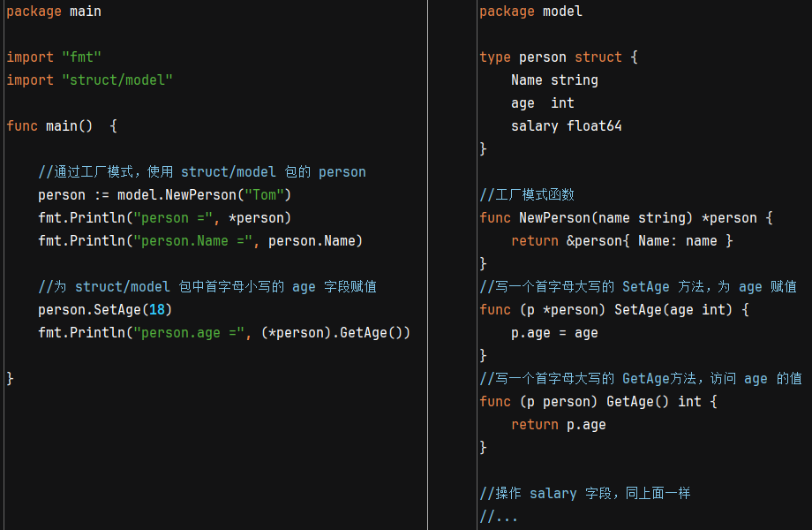
Task: Click the number 18 argument
Action: point(156,310)
